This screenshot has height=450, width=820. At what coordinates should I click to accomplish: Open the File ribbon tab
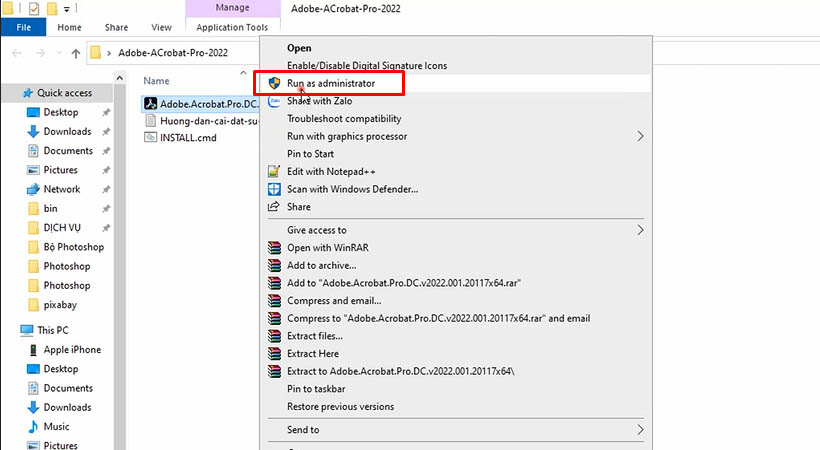pyautogui.click(x=24, y=27)
